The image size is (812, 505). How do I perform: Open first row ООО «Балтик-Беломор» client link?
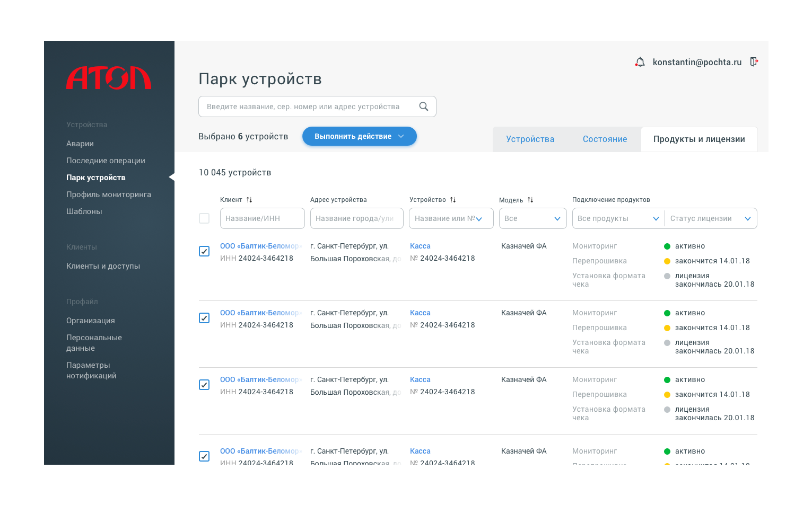click(x=260, y=246)
